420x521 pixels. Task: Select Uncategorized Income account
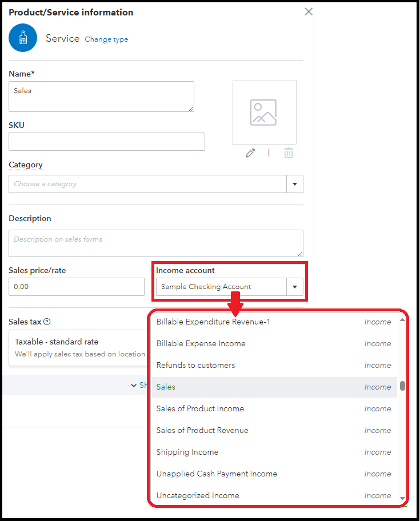198,495
